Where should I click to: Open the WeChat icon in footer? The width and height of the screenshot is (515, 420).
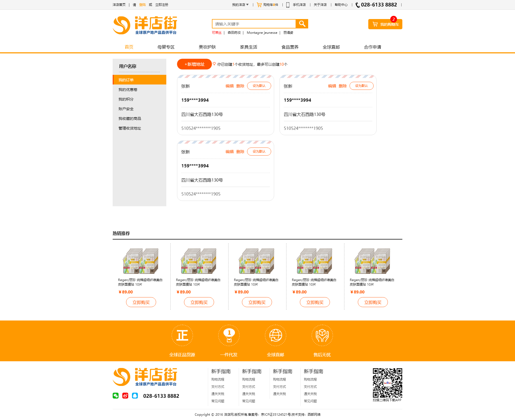[116, 396]
